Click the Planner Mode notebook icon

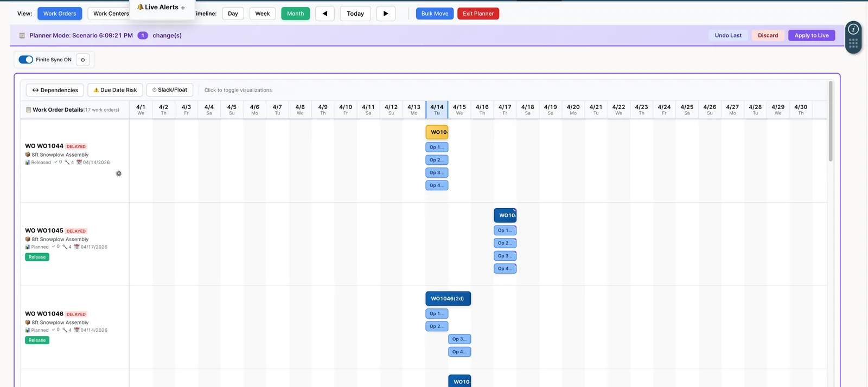[x=22, y=35]
